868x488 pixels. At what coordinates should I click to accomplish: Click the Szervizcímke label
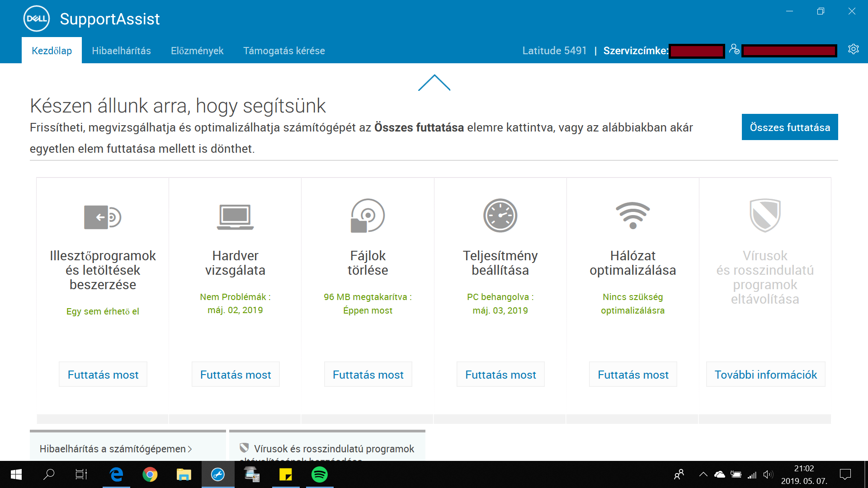click(636, 51)
